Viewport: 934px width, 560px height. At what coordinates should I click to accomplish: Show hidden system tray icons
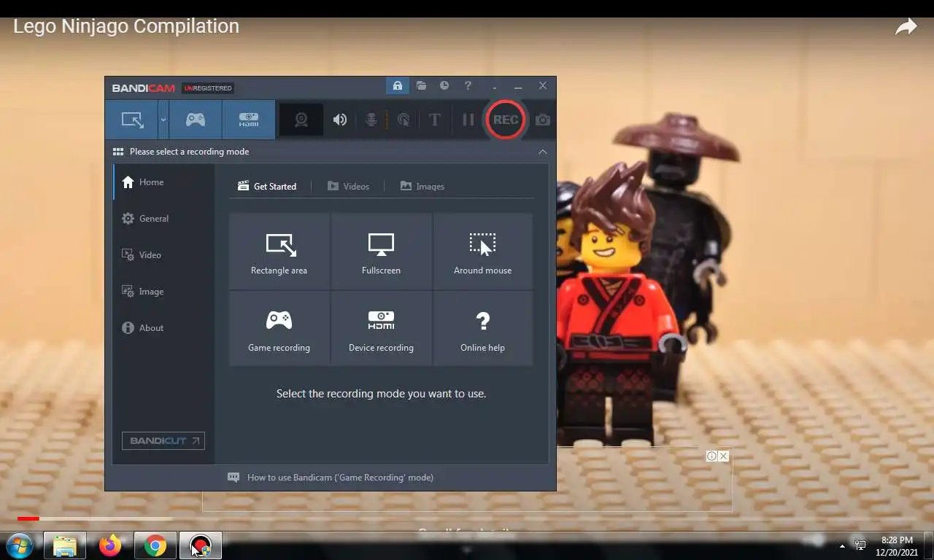pyautogui.click(x=842, y=546)
